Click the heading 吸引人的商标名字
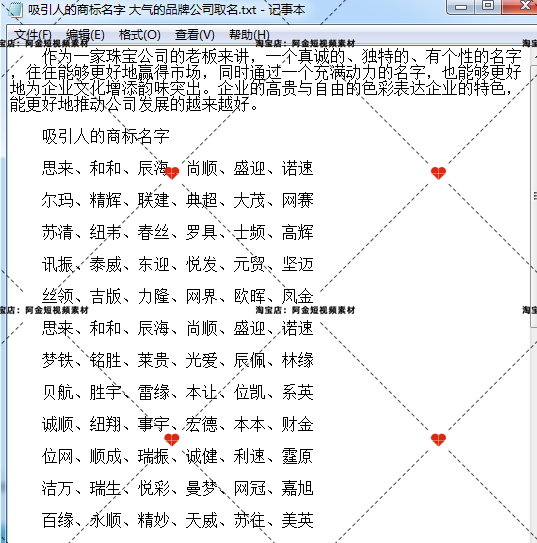The image size is (537, 543). [x=106, y=136]
